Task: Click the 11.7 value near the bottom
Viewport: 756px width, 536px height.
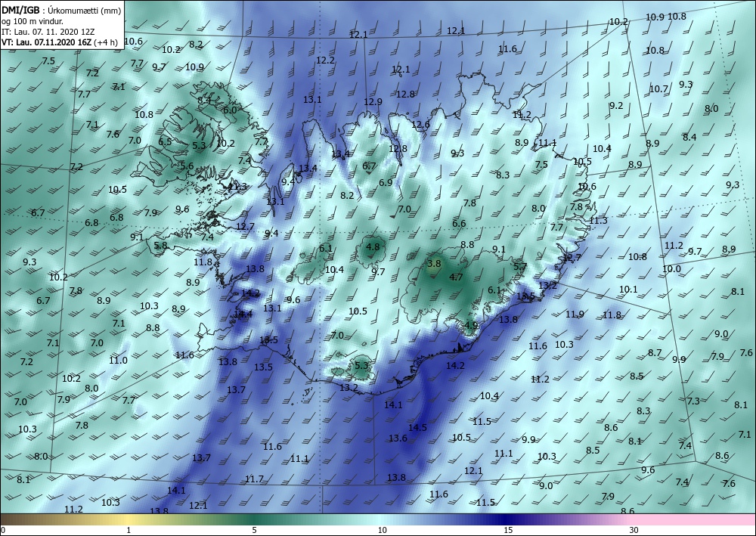Action: coord(254,479)
